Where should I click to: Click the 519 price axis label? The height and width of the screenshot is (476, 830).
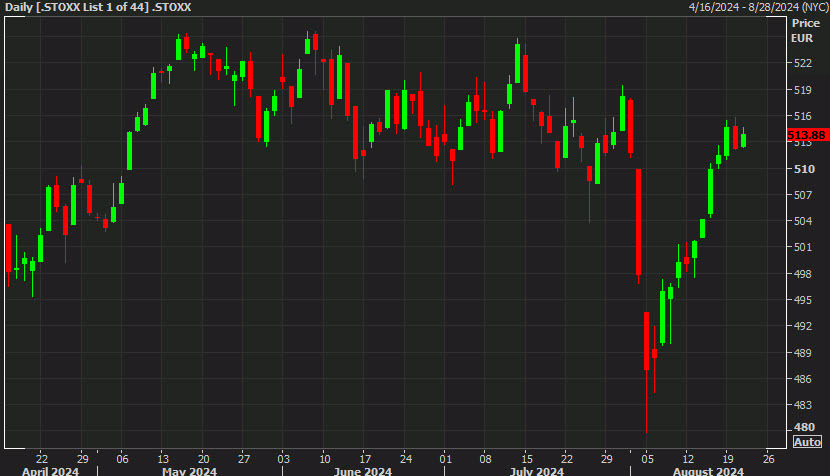coord(802,90)
